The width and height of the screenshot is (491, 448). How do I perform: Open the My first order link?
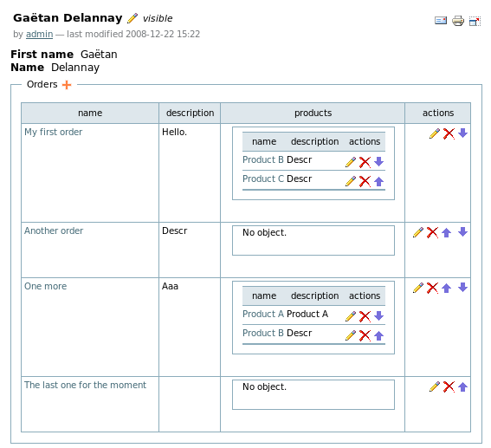tap(53, 132)
